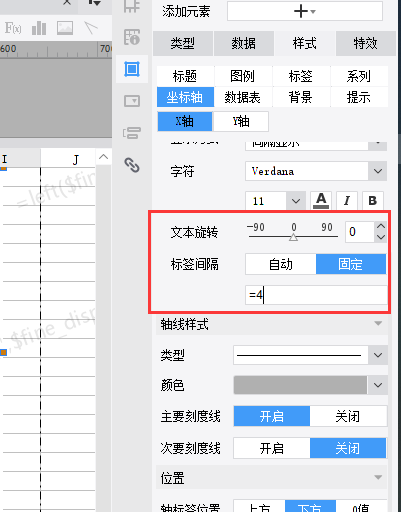Click the Fx formula insert icon
This screenshot has width=401, height=512.
13,28
